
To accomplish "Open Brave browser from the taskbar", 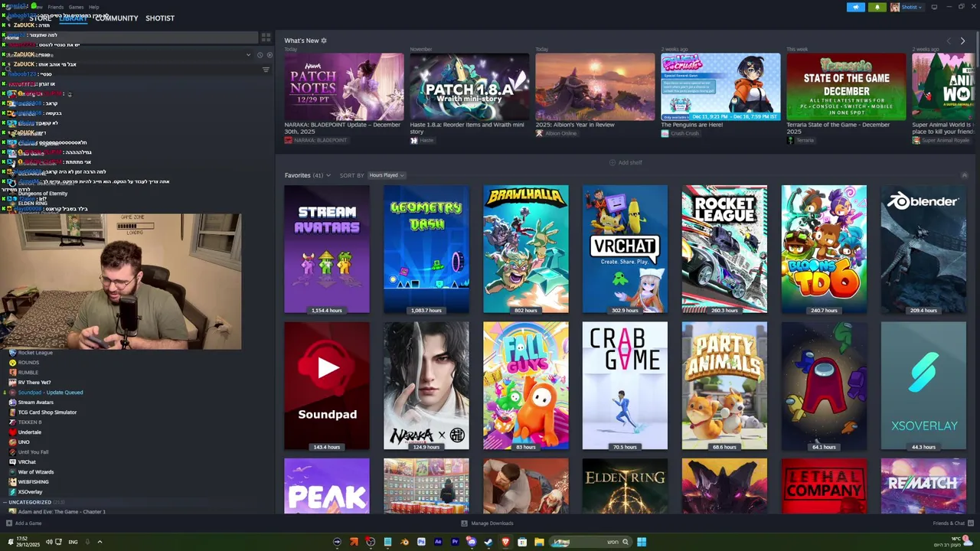I will [x=505, y=542].
